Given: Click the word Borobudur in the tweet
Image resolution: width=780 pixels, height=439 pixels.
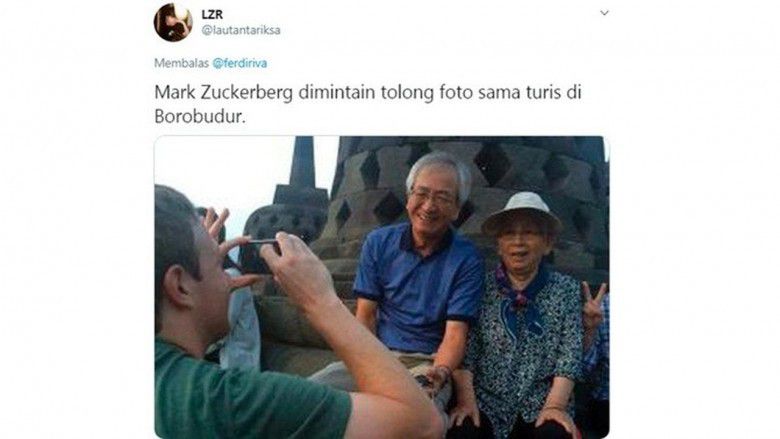Looking at the screenshot, I should pyautogui.click(x=200, y=116).
